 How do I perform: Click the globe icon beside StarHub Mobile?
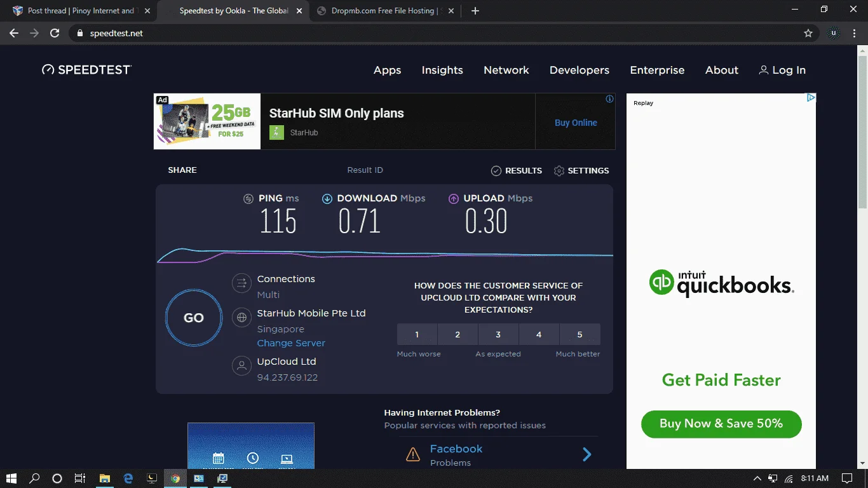pos(241,317)
